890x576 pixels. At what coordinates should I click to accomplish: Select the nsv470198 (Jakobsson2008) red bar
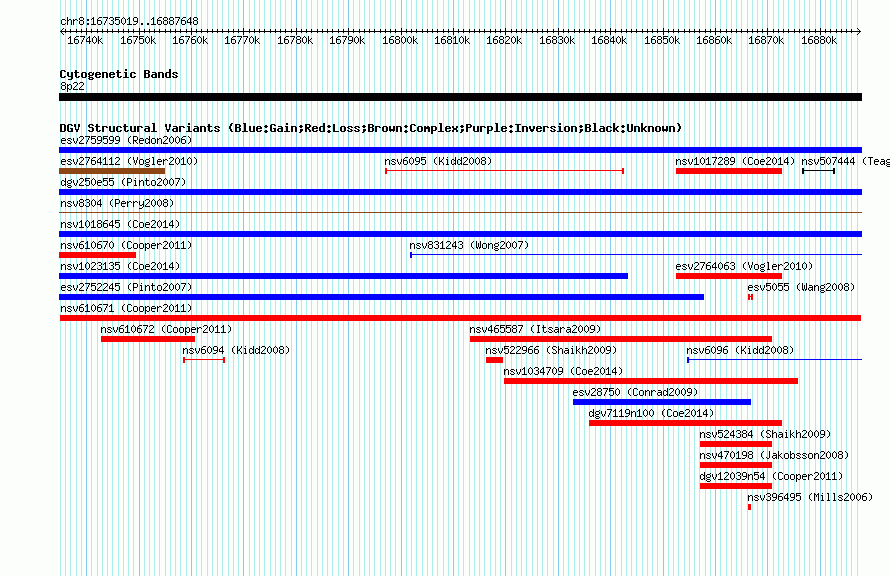[736, 465]
